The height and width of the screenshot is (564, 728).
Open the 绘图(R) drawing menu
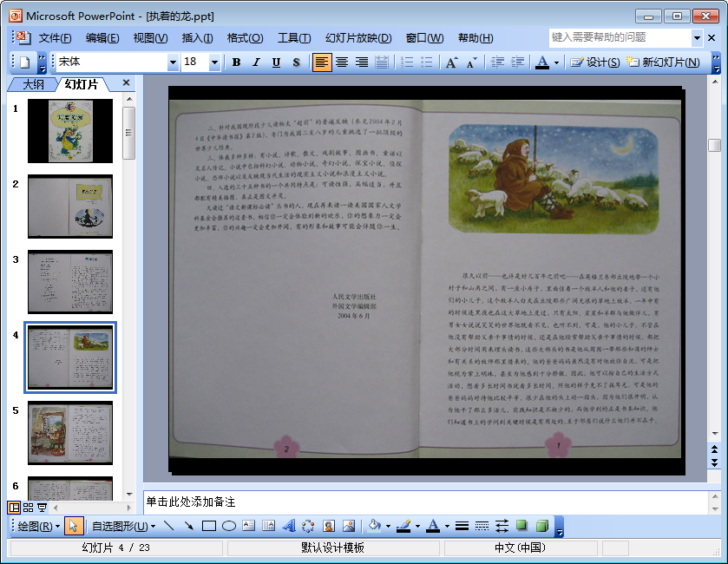38,526
